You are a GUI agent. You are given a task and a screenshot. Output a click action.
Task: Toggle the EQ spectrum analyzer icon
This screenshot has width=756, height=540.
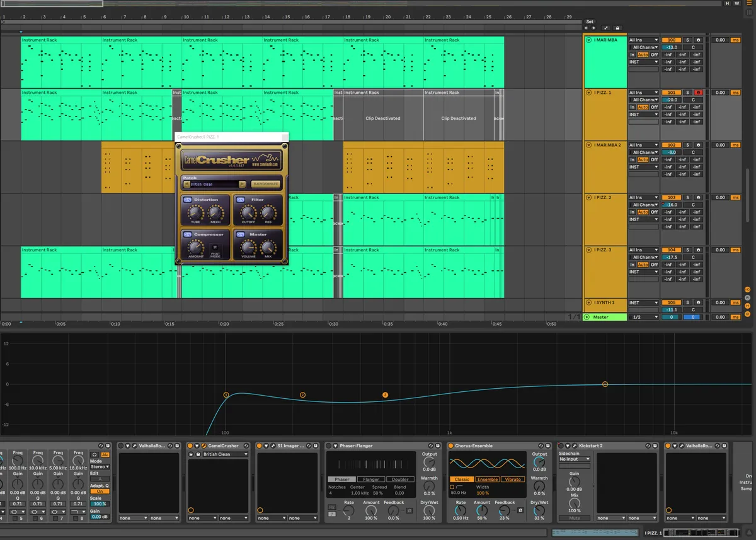click(105, 454)
